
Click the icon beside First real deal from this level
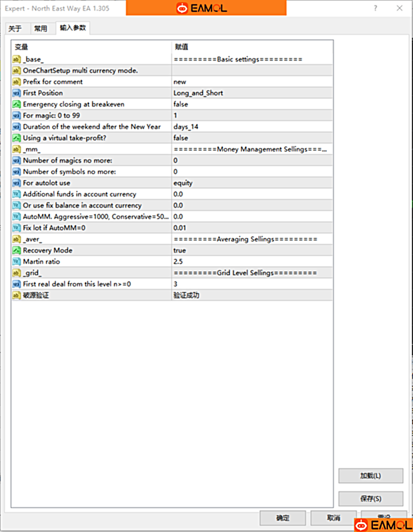point(17,284)
